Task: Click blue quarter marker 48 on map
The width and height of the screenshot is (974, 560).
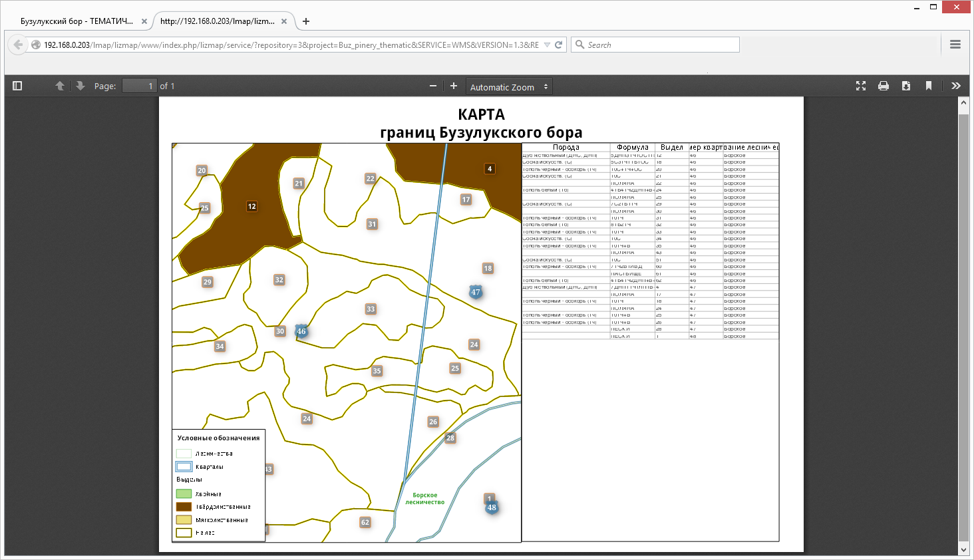Action: pyautogui.click(x=492, y=507)
